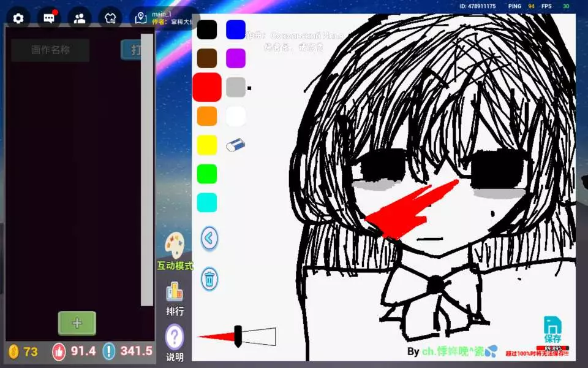
Task: Choose the cyan color swatch
Action: (207, 203)
